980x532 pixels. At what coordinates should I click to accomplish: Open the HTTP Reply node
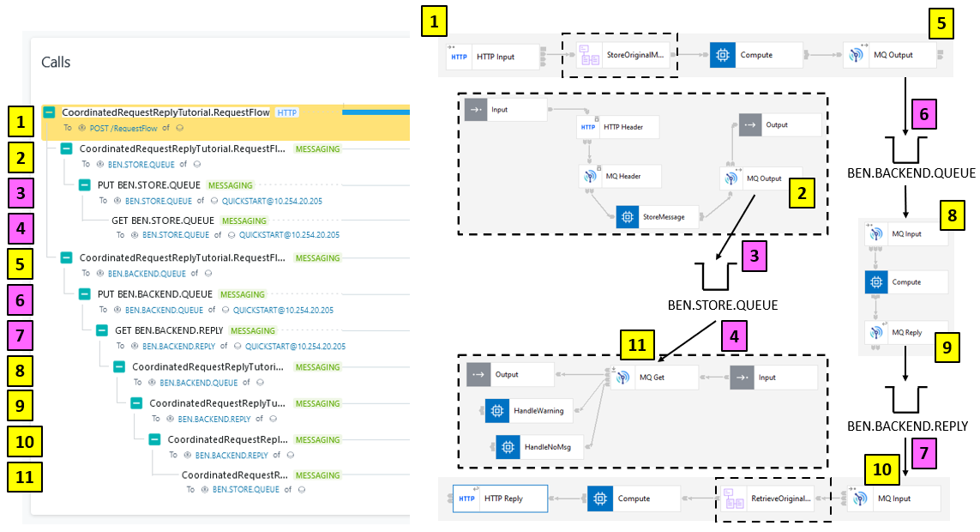tap(501, 498)
